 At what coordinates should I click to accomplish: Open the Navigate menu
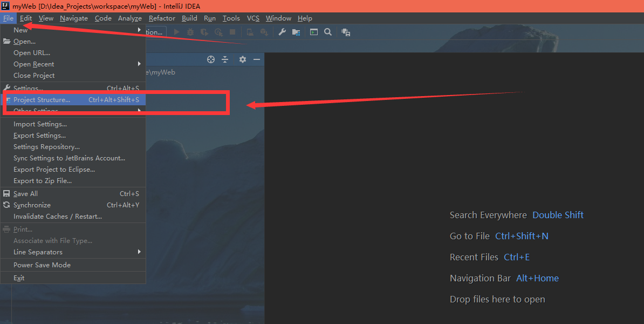73,18
